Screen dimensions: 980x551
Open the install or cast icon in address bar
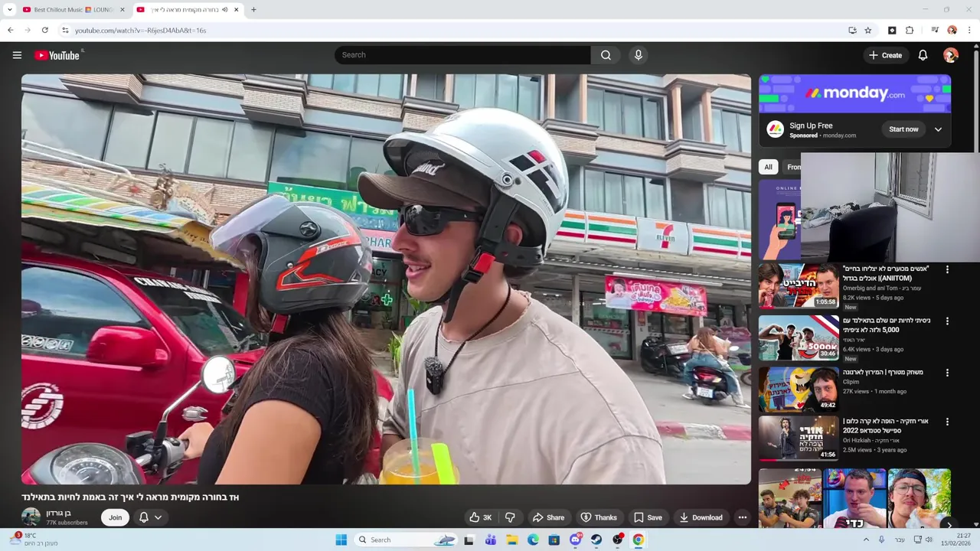coord(852,31)
